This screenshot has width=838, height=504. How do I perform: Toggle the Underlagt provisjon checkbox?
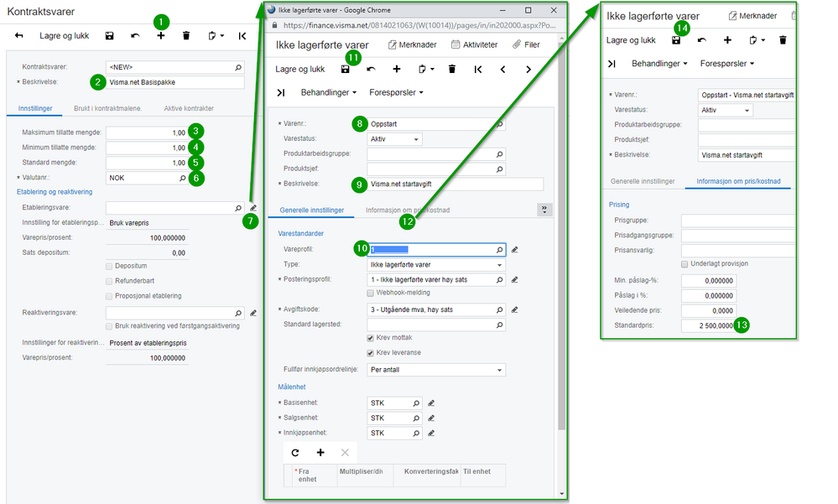(x=684, y=264)
